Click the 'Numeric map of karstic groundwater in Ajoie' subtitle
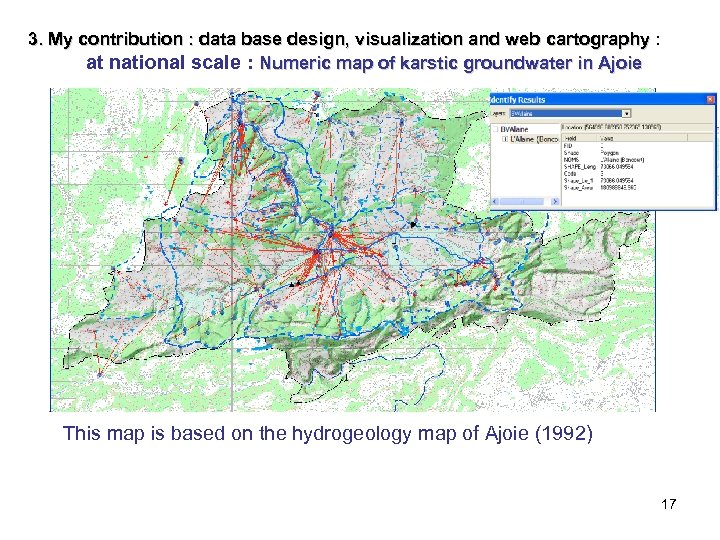The width and height of the screenshot is (720, 540). pyautogui.click(x=450, y=63)
